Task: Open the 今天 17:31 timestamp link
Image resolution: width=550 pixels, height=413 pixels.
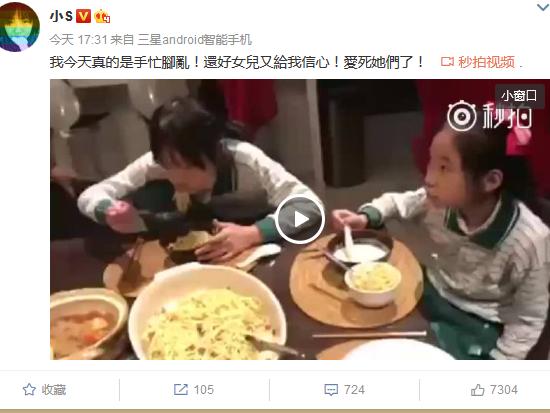Action: tap(78, 40)
